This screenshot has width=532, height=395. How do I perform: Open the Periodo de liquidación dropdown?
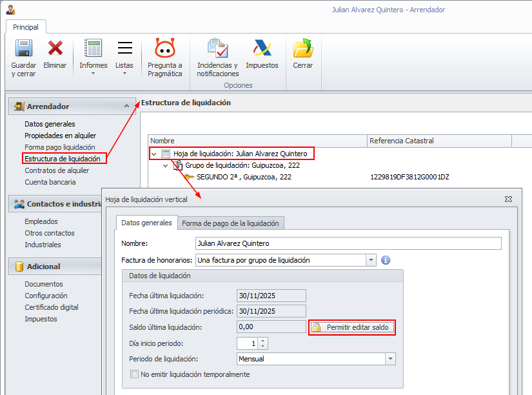pos(390,359)
